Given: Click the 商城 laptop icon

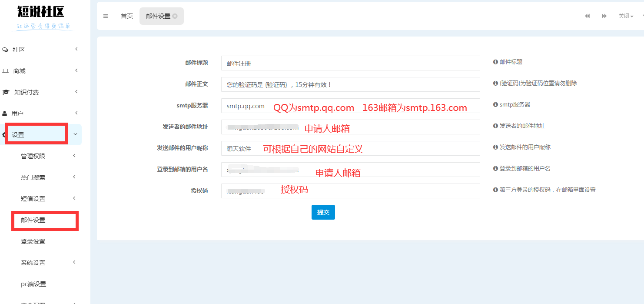Looking at the screenshot, I should pos(5,71).
